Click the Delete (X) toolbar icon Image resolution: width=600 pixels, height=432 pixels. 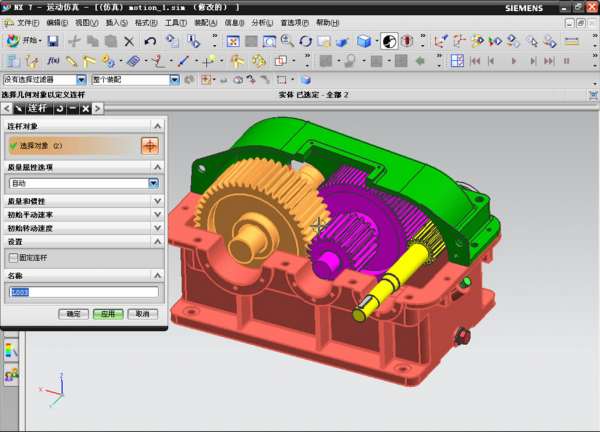[x=129, y=41]
